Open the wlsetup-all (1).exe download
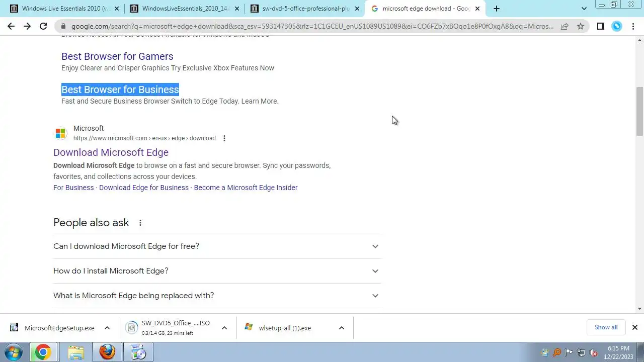The image size is (644, 362). (x=285, y=328)
